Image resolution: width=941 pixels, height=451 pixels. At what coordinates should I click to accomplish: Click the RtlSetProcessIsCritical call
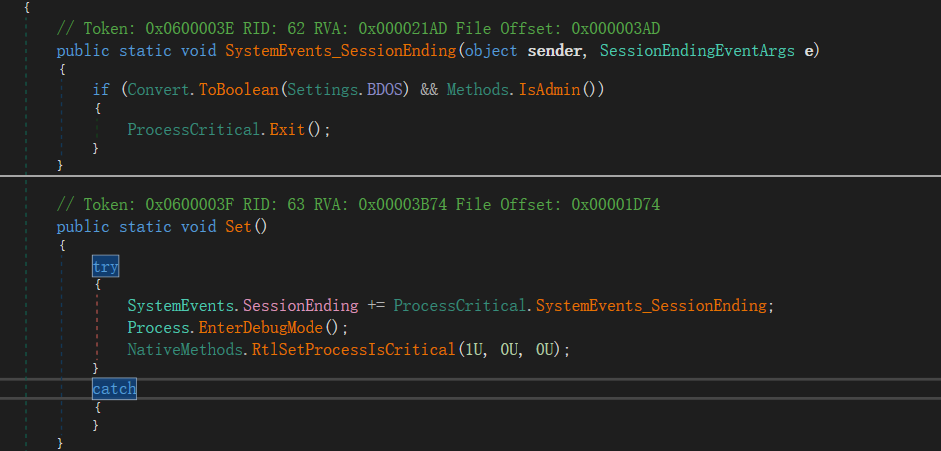click(x=353, y=349)
